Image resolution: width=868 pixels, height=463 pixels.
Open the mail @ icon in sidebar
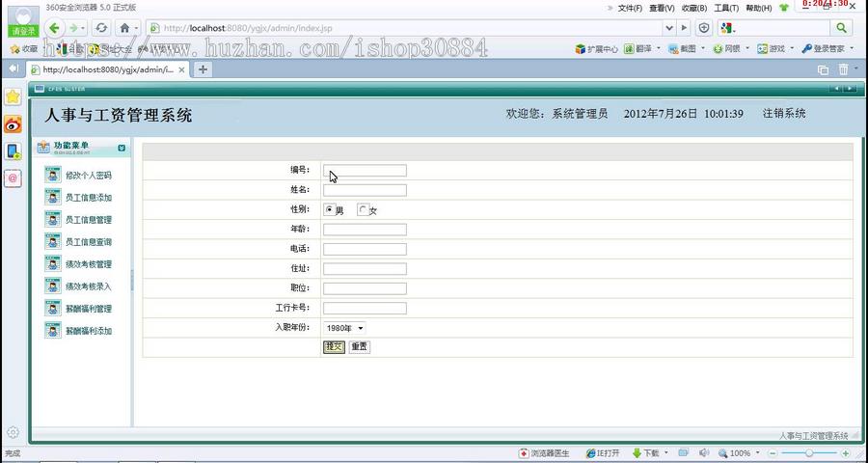click(x=13, y=177)
